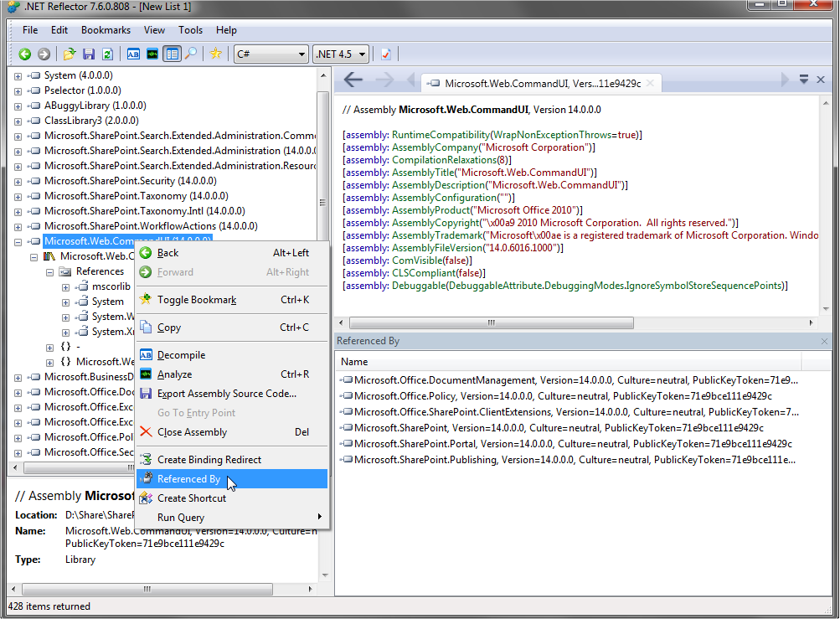
Task: Click the assembly tree vertical scrollbar thumb
Action: tap(322, 202)
